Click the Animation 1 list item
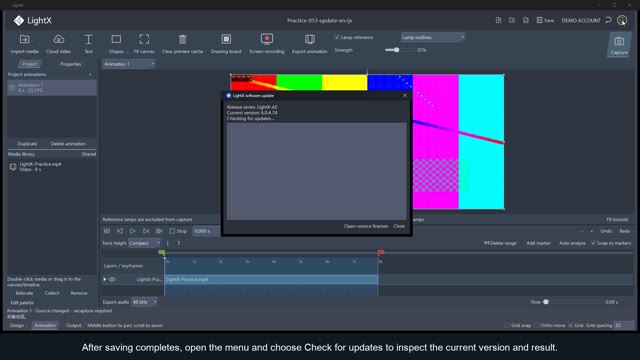 [x=52, y=88]
